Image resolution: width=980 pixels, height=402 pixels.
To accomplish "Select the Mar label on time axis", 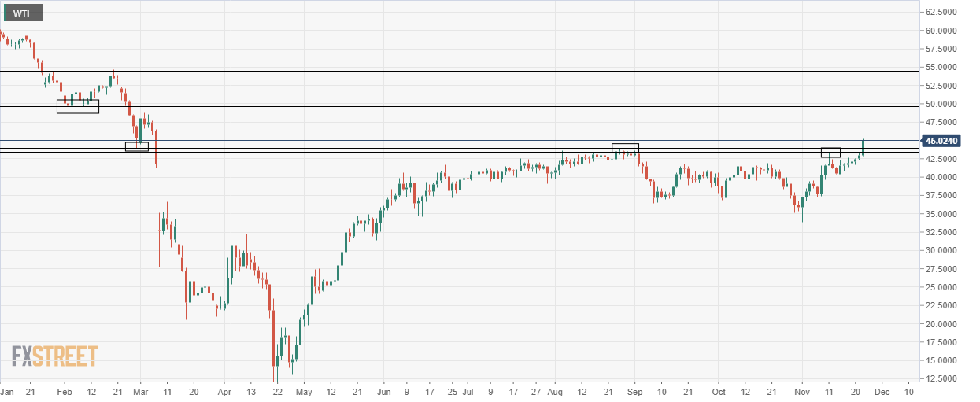I will click(x=141, y=391).
